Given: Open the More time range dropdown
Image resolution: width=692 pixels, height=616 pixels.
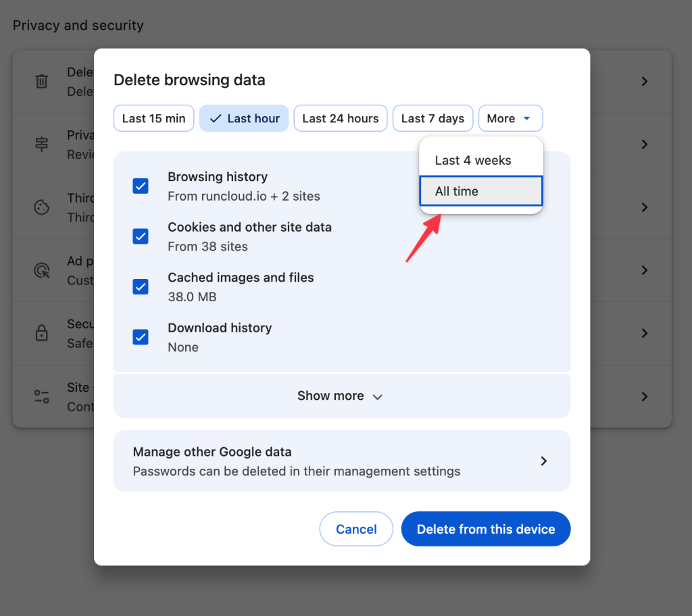Looking at the screenshot, I should tap(510, 118).
